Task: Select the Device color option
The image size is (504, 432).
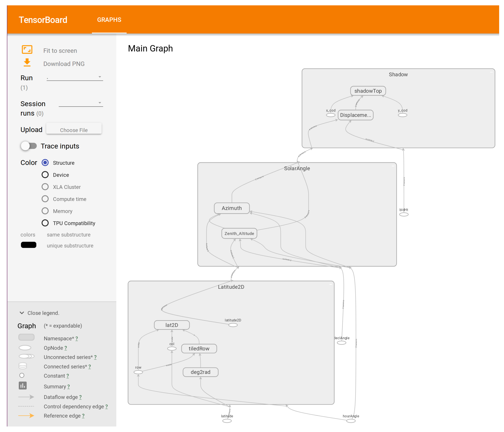Action: click(x=45, y=175)
